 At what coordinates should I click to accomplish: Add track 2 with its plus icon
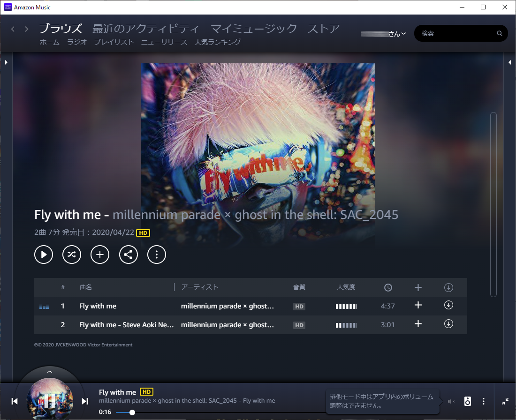[x=418, y=324]
